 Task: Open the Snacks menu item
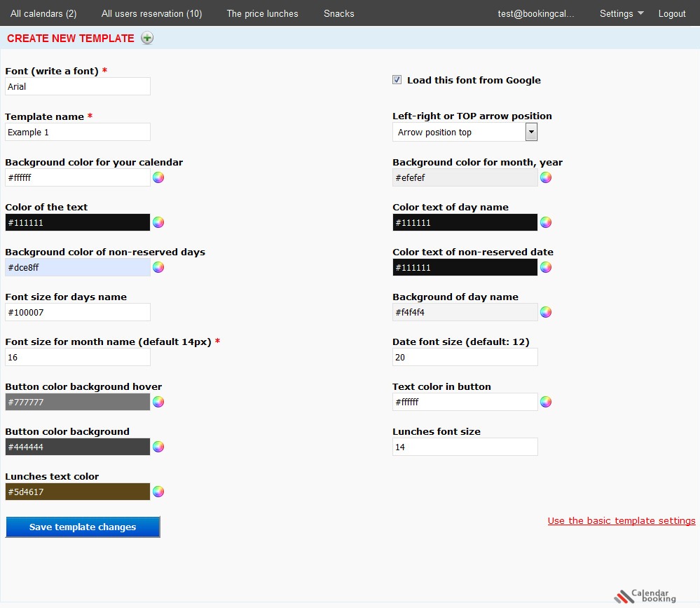(339, 13)
